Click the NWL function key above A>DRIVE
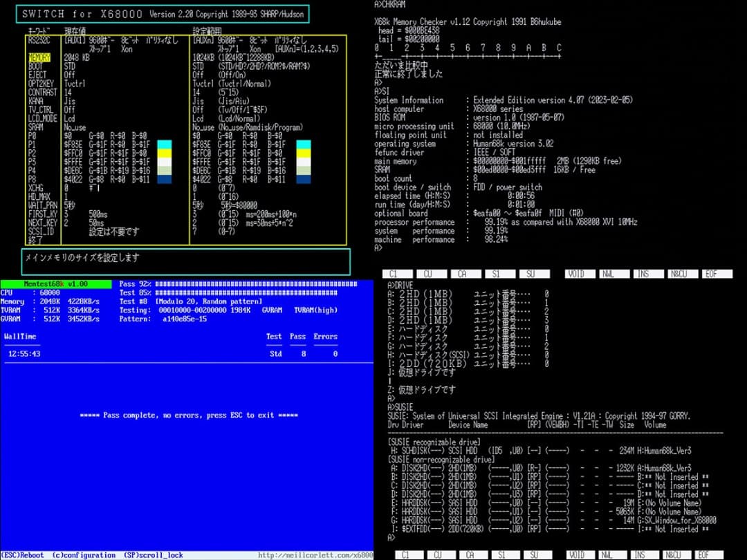Viewport: 747px width, 560px height. pyautogui.click(x=615, y=274)
